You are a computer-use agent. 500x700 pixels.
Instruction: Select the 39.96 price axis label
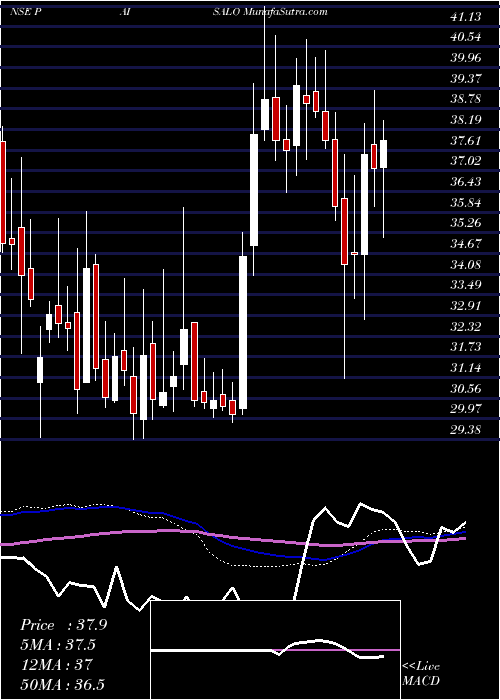tap(466, 58)
